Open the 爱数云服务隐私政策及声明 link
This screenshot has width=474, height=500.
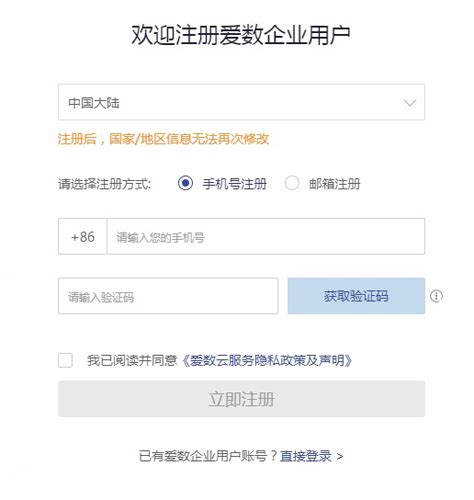267,360
